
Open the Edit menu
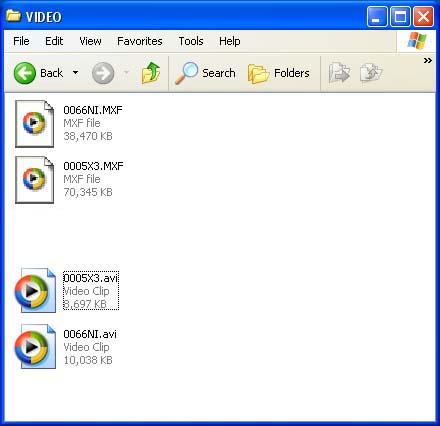54,41
